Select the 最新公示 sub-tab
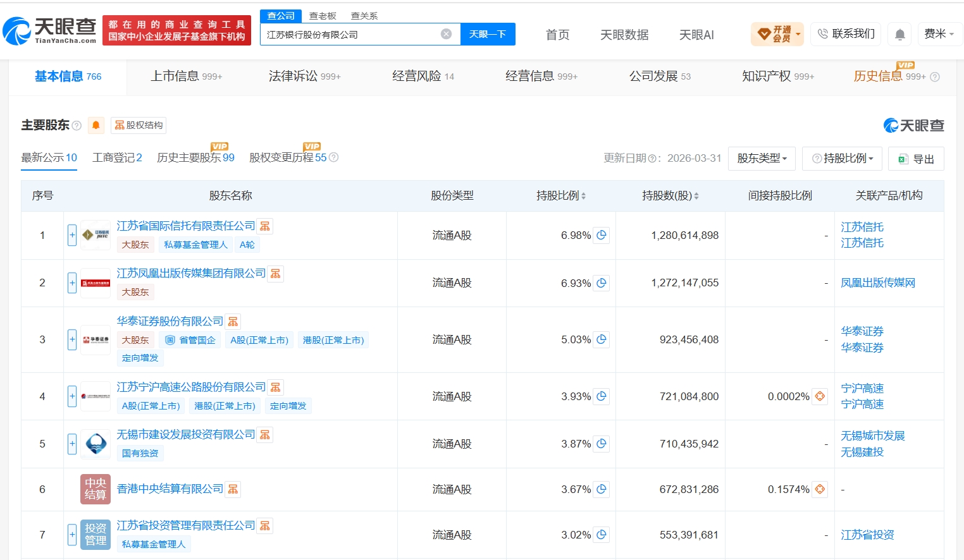 coord(49,157)
